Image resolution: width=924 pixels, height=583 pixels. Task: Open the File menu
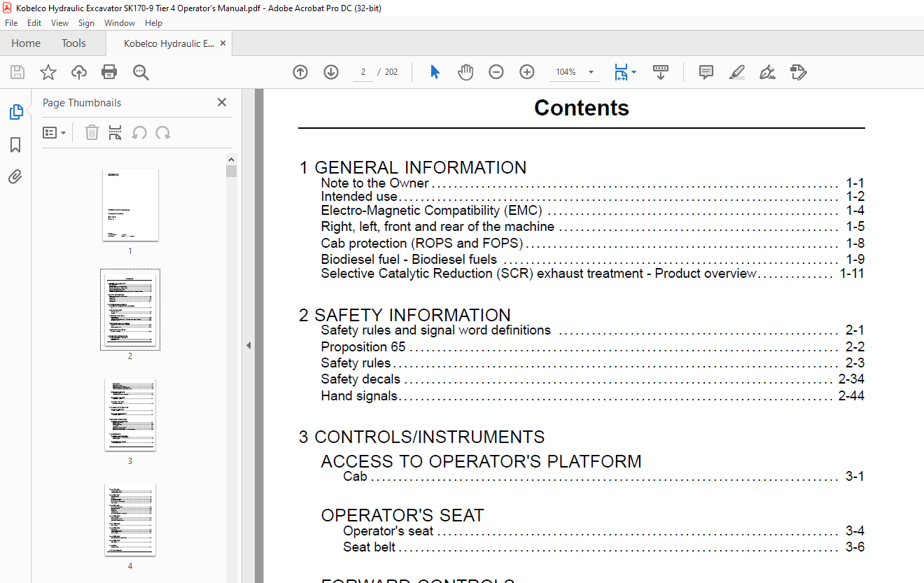pos(11,23)
